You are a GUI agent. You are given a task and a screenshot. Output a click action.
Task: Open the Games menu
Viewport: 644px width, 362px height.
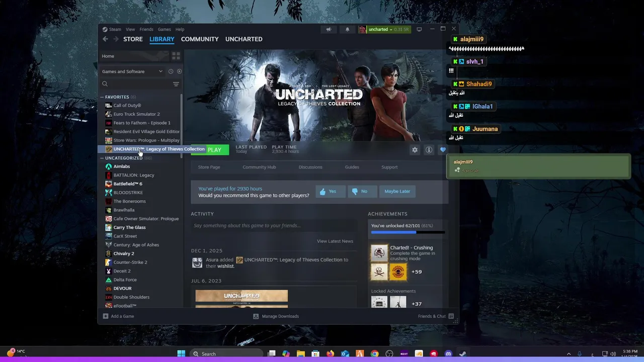(165, 29)
